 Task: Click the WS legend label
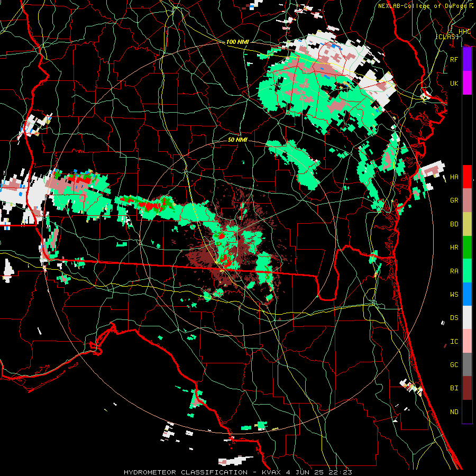pyautogui.click(x=454, y=295)
